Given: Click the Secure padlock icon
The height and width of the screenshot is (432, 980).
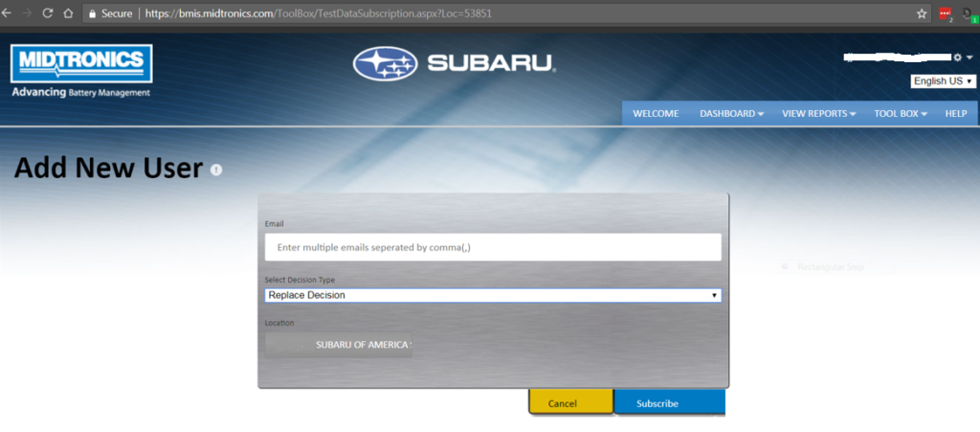Looking at the screenshot, I should tap(93, 13).
